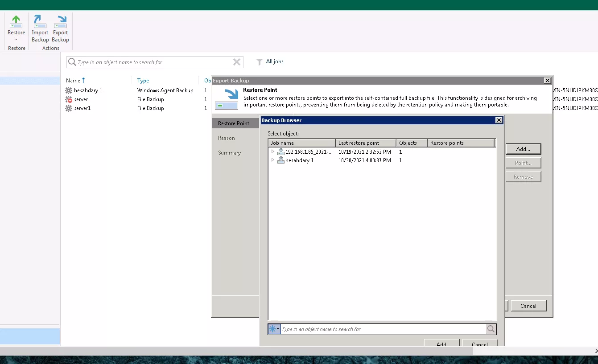The width and height of the screenshot is (598, 364).
Task: Select the hesabdary 1 job gear icon
Action: [69, 90]
